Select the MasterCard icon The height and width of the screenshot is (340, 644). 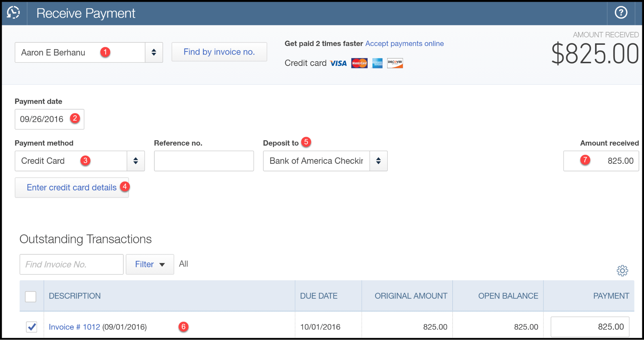point(359,63)
